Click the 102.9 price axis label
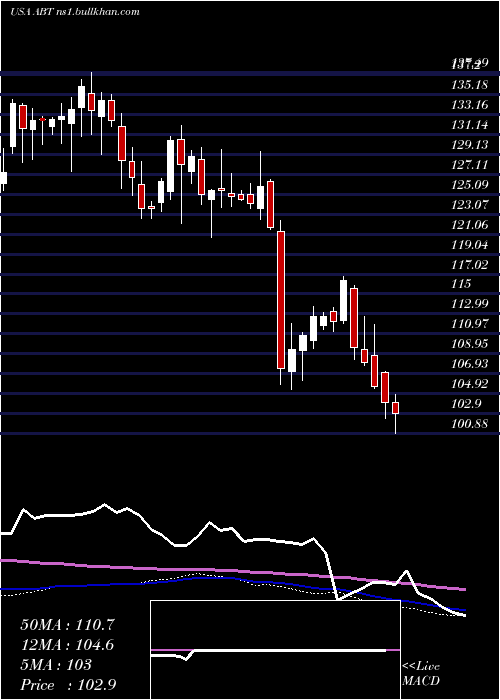 (466, 404)
